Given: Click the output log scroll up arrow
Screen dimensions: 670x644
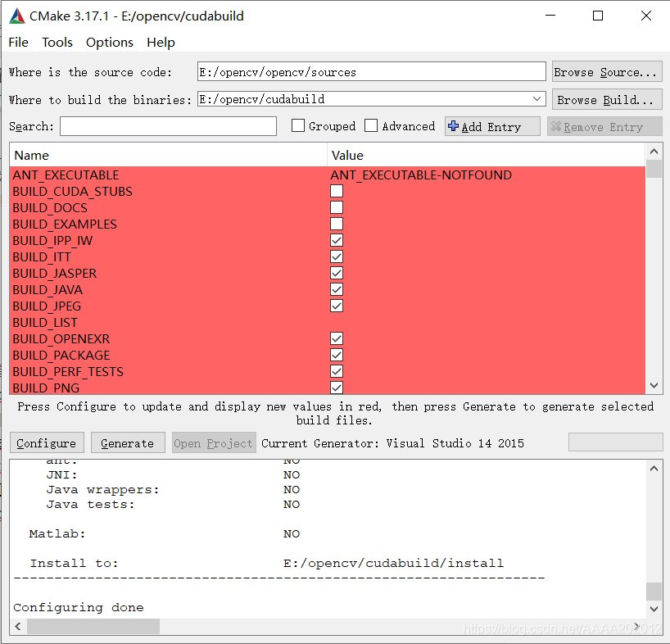Looking at the screenshot, I should 654,469.
